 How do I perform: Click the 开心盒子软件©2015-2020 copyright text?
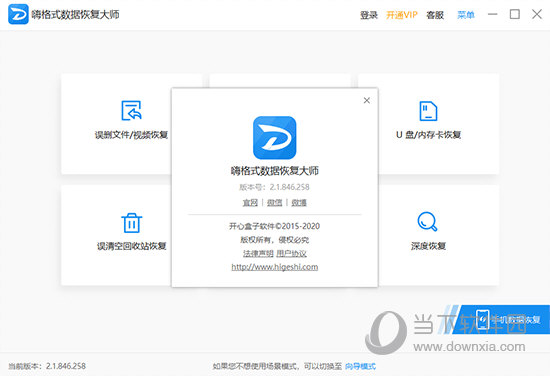point(275,226)
